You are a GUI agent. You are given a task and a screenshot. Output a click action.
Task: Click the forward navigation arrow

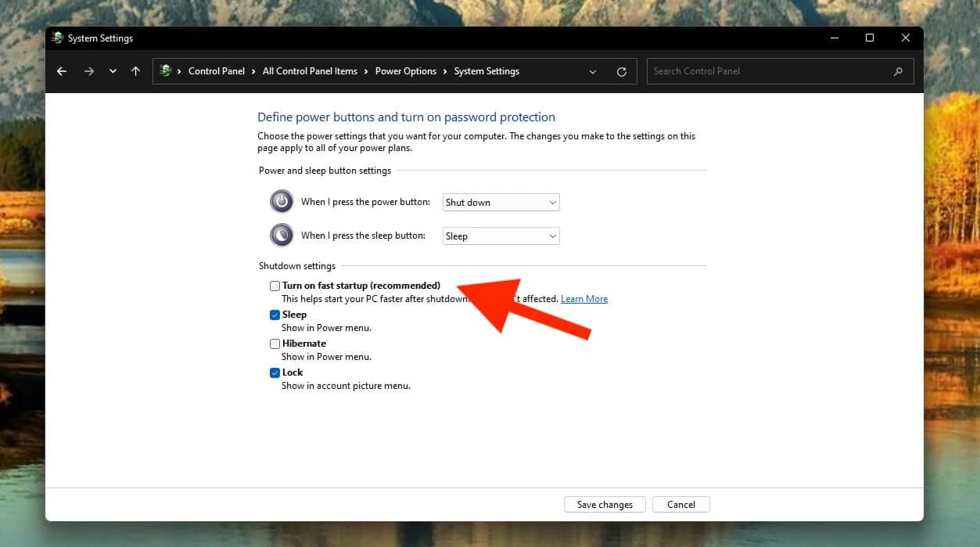pos(89,70)
